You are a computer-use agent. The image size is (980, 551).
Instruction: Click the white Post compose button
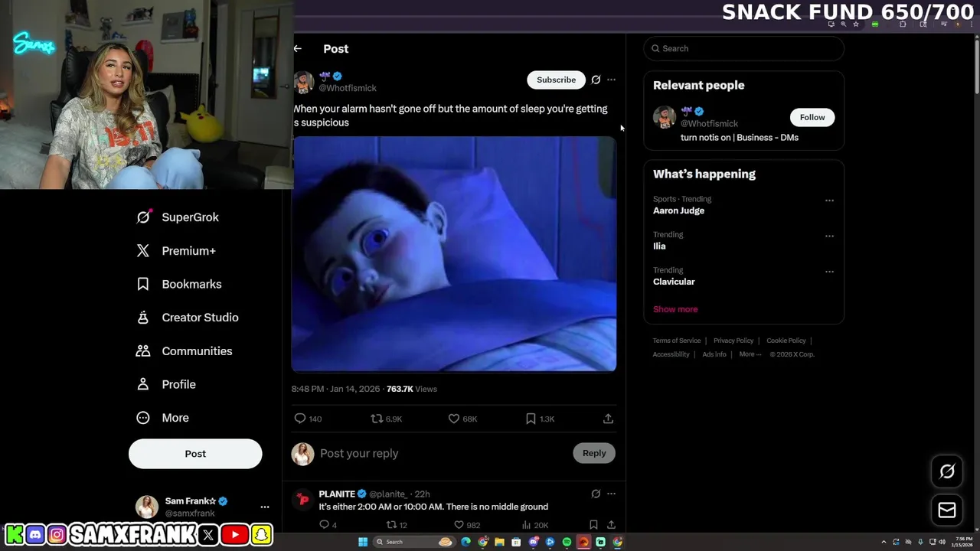click(x=195, y=454)
